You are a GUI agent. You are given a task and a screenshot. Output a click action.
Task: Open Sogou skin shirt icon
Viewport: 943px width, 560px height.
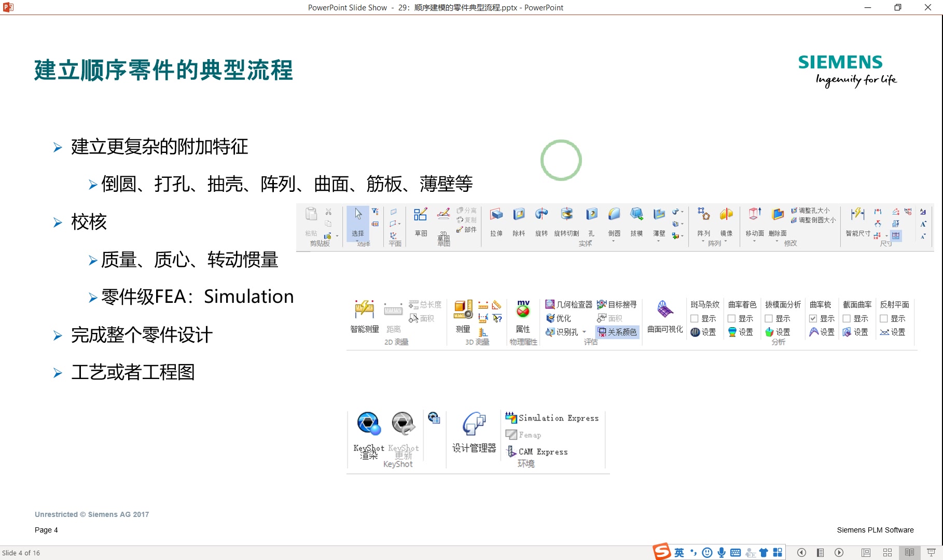[x=764, y=553]
